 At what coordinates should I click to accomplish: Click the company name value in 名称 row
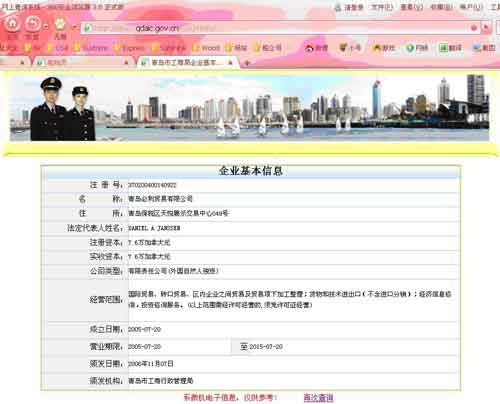pos(160,199)
